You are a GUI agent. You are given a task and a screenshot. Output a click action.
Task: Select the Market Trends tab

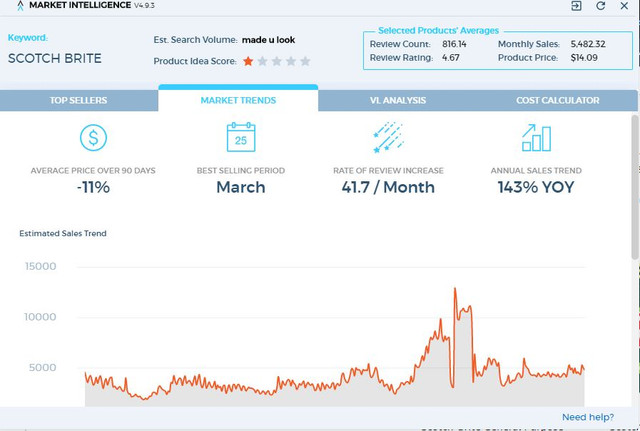pos(238,100)
